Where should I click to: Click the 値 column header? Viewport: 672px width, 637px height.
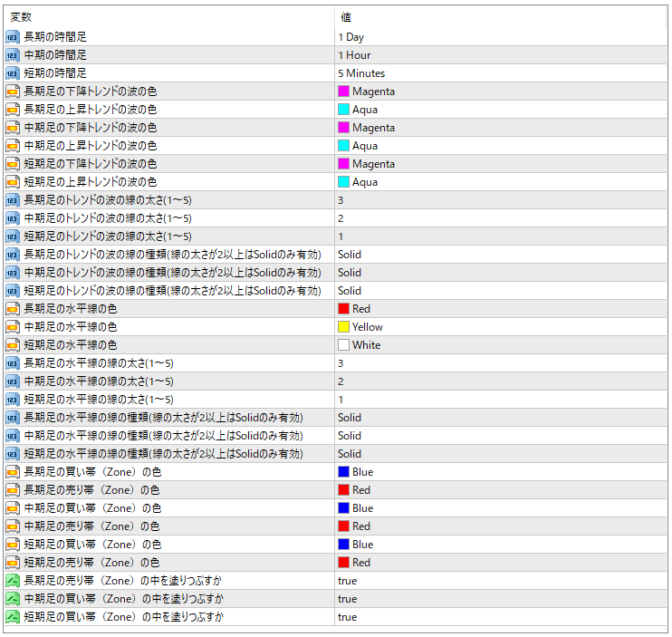pos(345,17)
